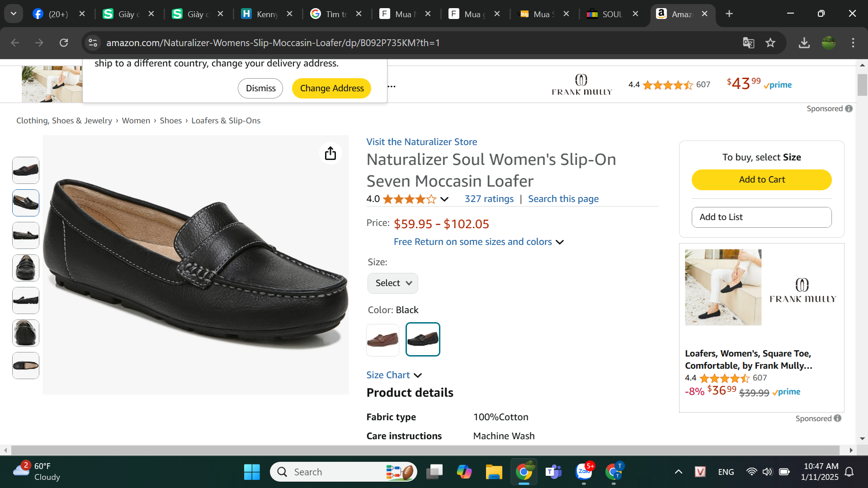Open File Explorer from taskbar
Viewport: 868px width, 488px height.
click(494, 472)
